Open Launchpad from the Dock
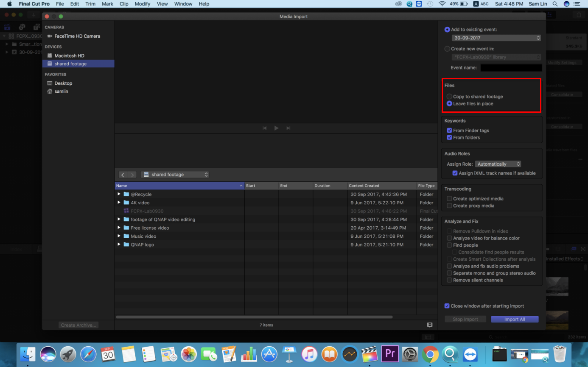 [68, 354]
